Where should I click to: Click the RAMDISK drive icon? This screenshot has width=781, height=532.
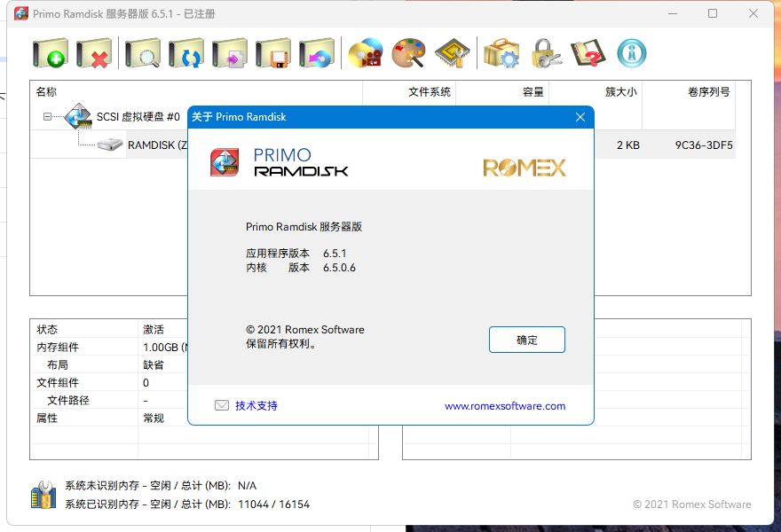110,145
